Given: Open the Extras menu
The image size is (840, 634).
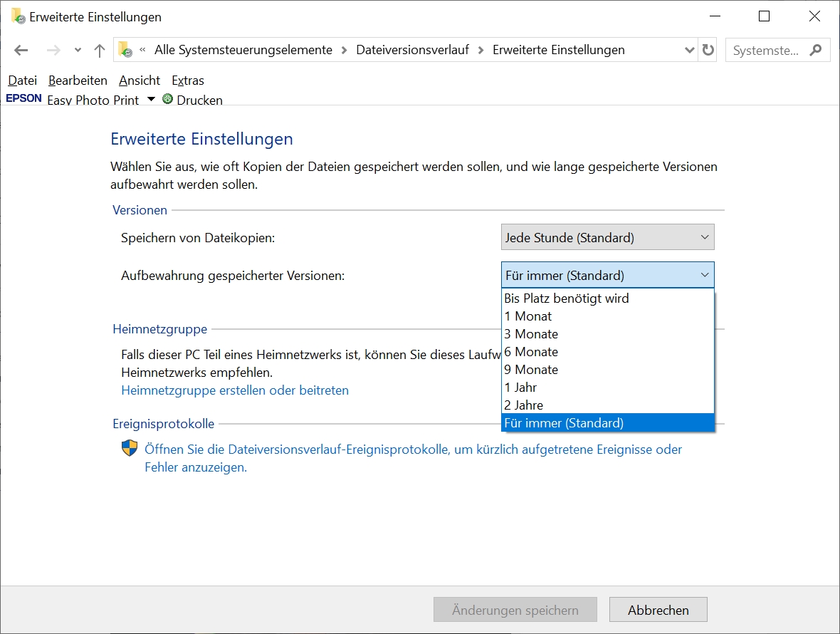Looking at the screenshot, I should point(187,80).
